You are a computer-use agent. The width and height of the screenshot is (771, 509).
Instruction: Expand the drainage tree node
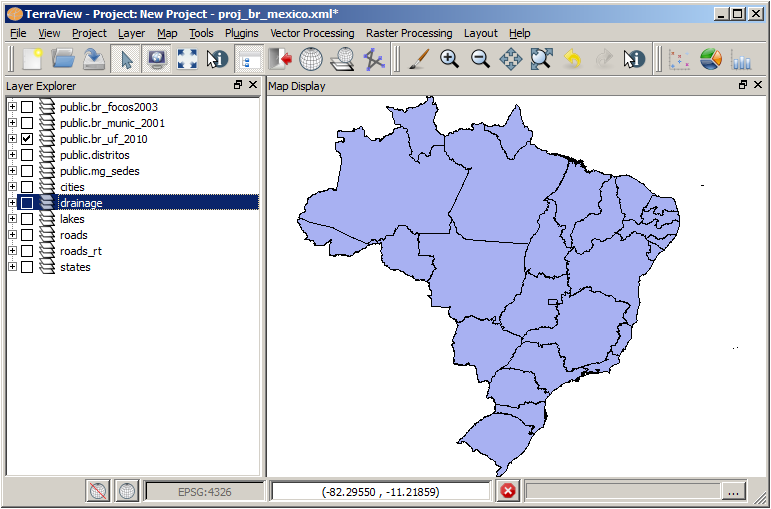12,203
